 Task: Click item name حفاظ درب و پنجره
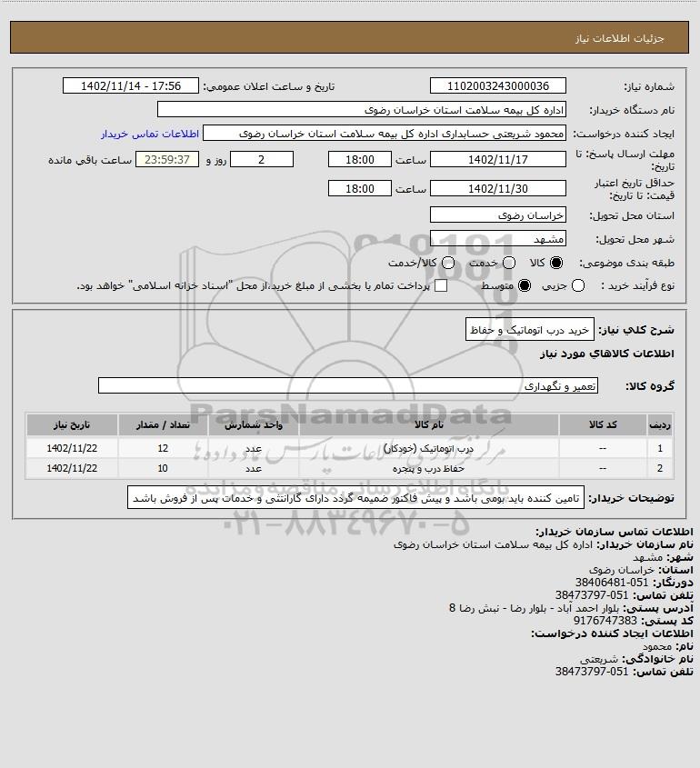(428, 468)
